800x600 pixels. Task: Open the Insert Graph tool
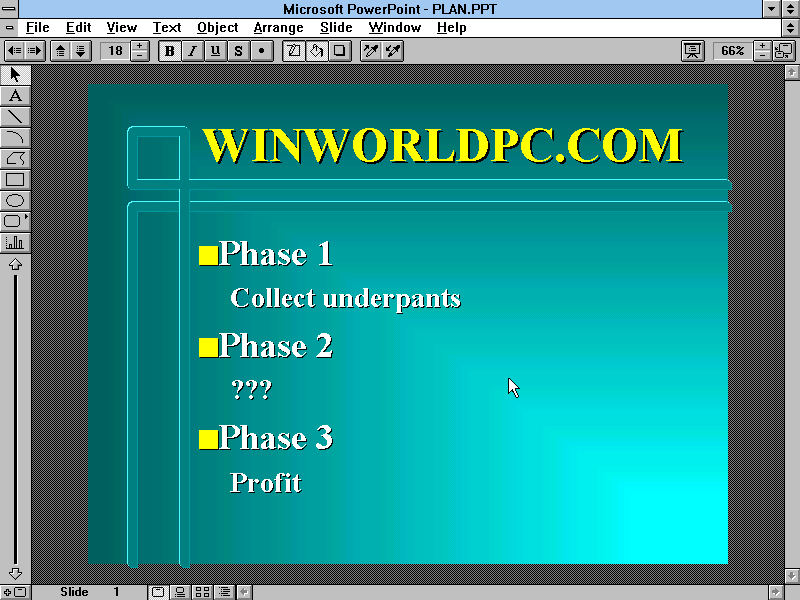point(14,242)
